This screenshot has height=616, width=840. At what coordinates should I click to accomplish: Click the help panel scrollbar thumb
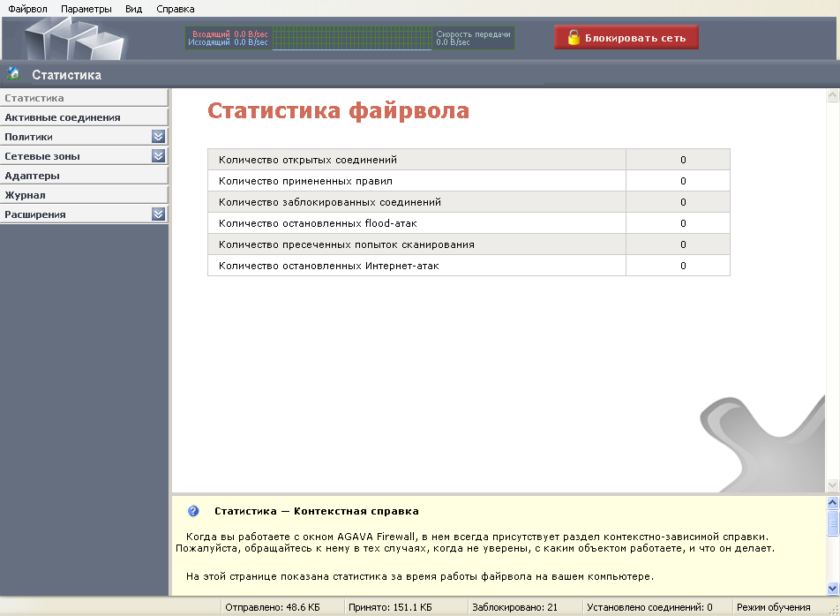(x=833, y=522)
